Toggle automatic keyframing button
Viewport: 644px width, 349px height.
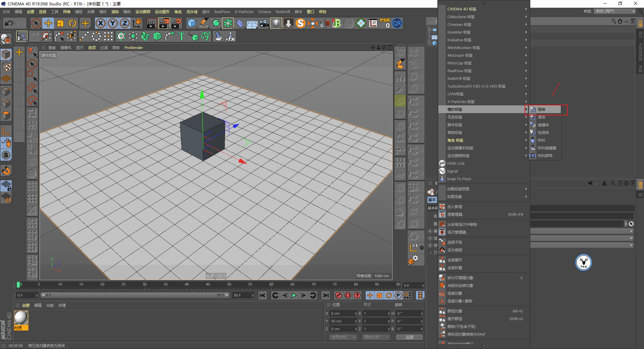tap(348, 295)
